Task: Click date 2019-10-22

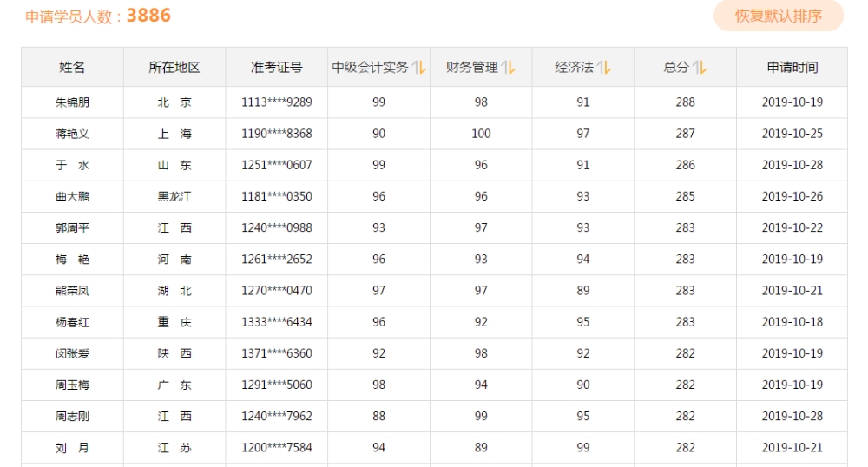Action: [792, 228]
